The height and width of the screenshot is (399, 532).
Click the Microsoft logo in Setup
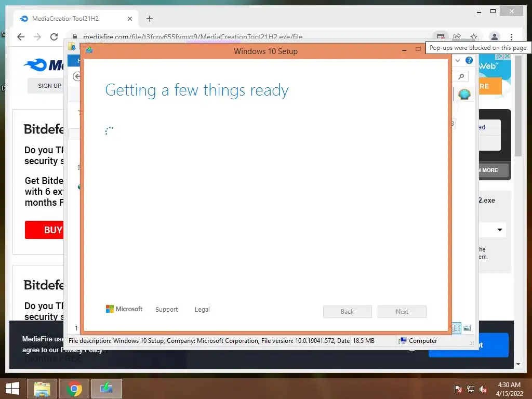(124, 309)
